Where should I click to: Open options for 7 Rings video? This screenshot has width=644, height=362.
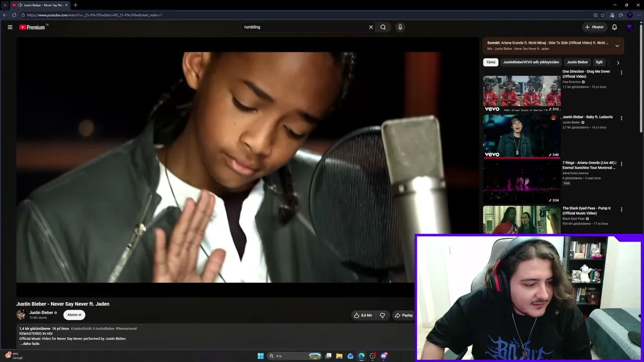tap(621, 164)
